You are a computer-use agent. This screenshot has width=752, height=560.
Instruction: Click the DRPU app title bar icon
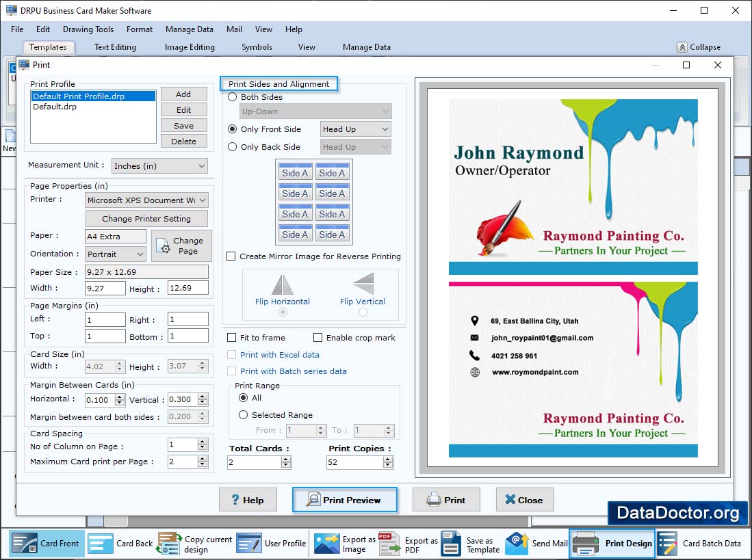click(x=11, y=10)
